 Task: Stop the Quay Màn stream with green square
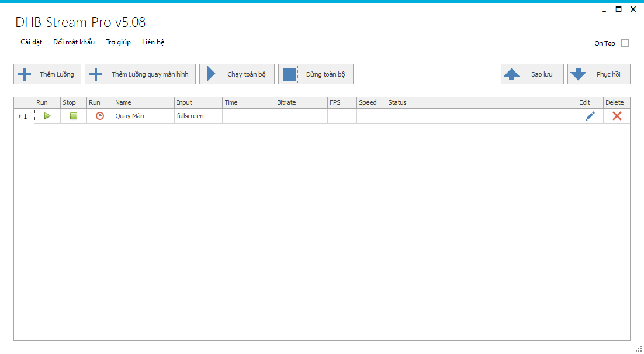click(74, 116)
